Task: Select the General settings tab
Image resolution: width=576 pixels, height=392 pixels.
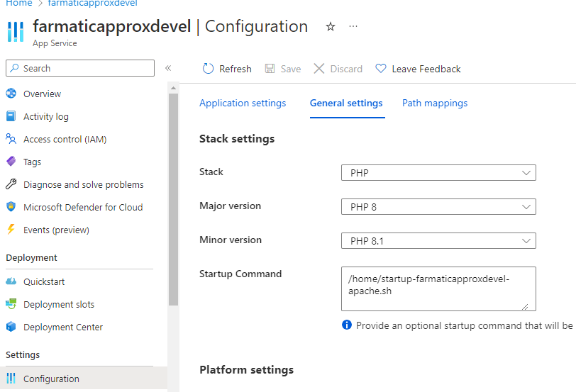Action: [346, 103]
